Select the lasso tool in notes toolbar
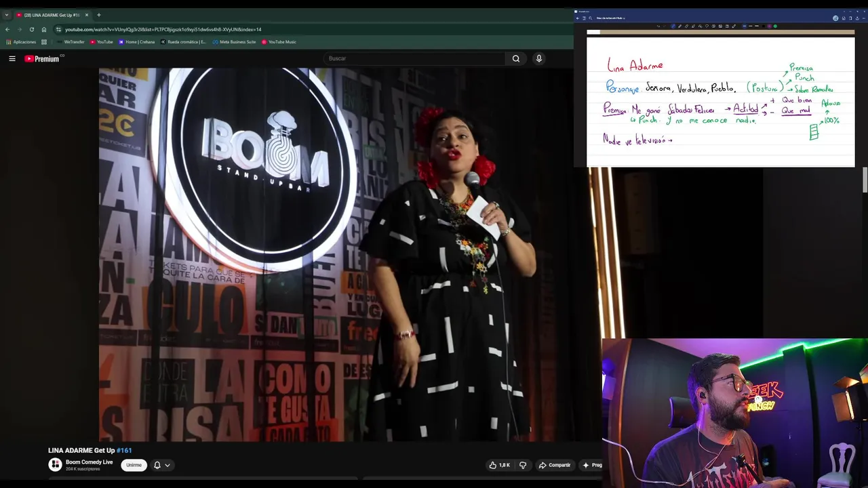 [707, 26]
